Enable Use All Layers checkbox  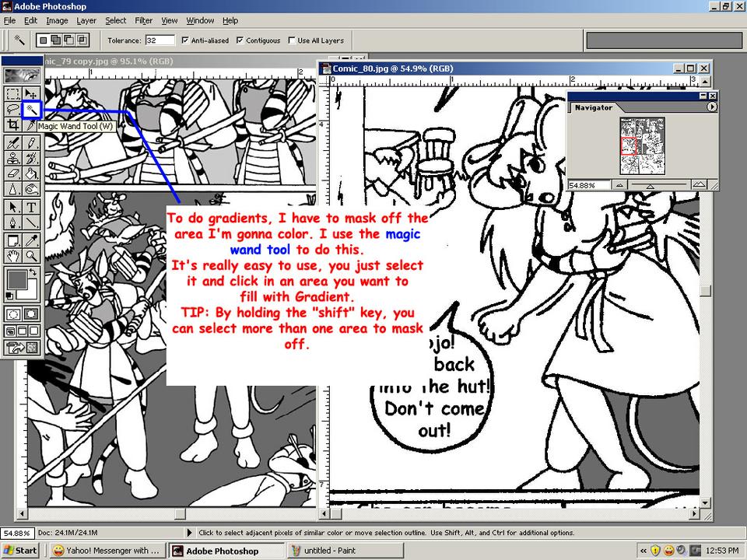292,40
